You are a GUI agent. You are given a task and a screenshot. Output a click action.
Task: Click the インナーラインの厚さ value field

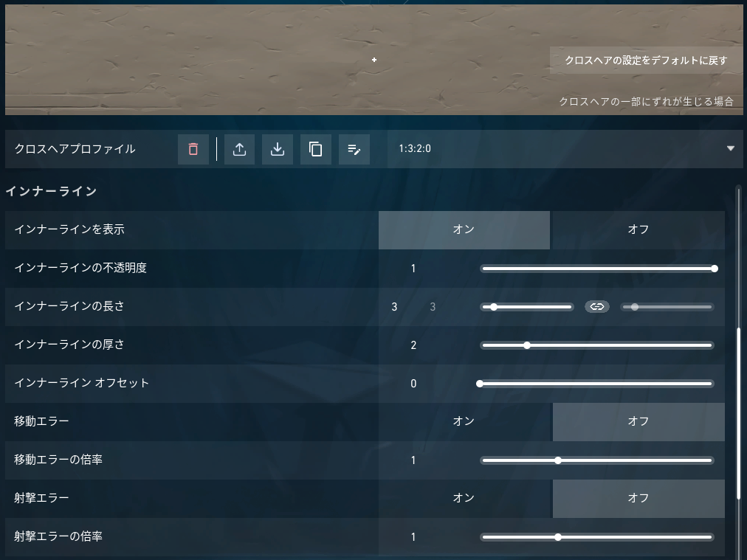[x=413, y=345]
